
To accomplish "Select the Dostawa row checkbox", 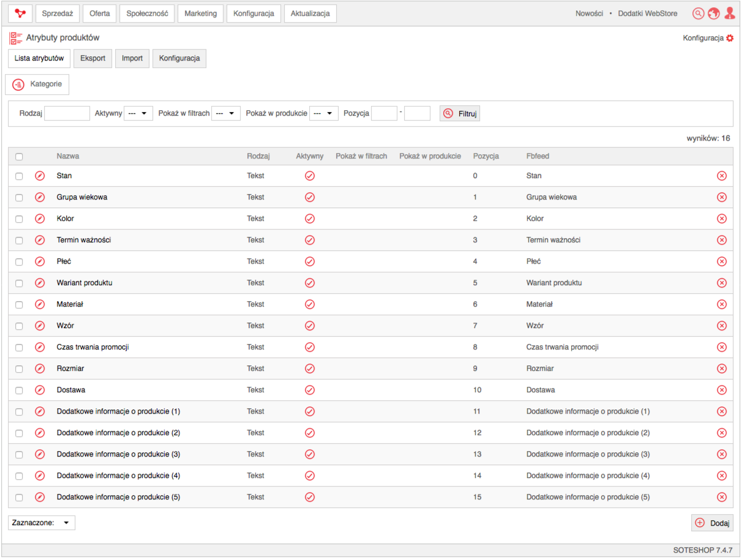I will point(19,390).
